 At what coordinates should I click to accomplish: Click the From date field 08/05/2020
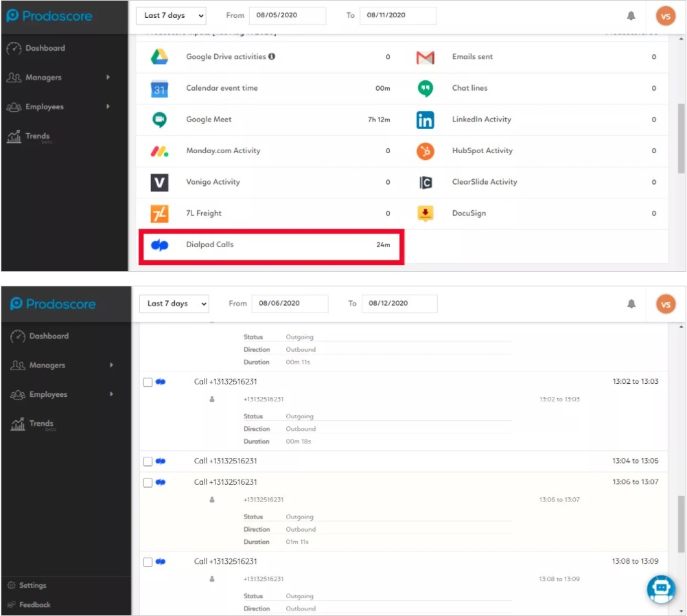[287, 15]
